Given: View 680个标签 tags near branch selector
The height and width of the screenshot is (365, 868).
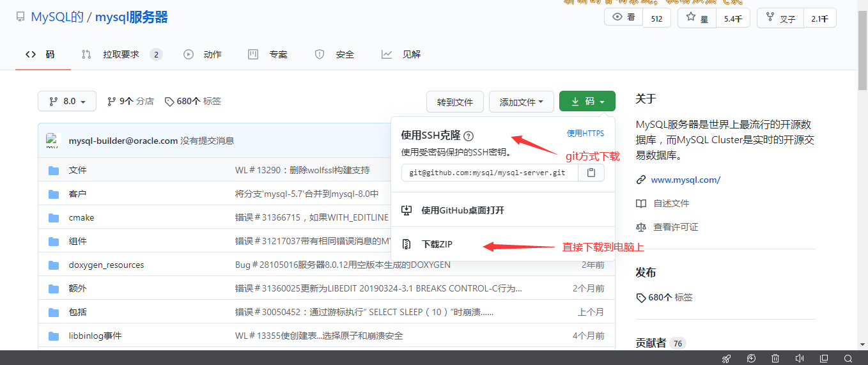Looking at the screenshot, I should pos(193,101).
